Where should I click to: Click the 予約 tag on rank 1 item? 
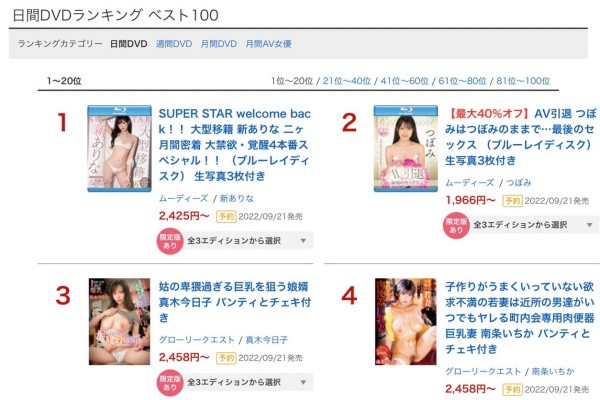(x=226, y=217)
